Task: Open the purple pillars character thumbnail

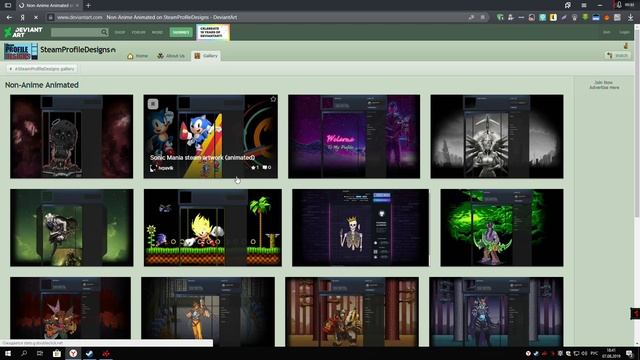Action: tap(496, 312)
